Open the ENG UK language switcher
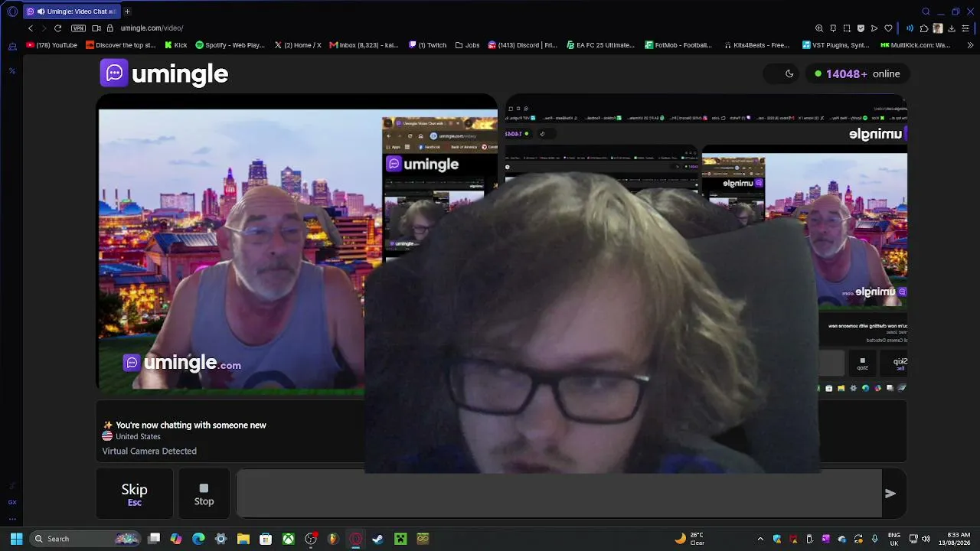 894,539
